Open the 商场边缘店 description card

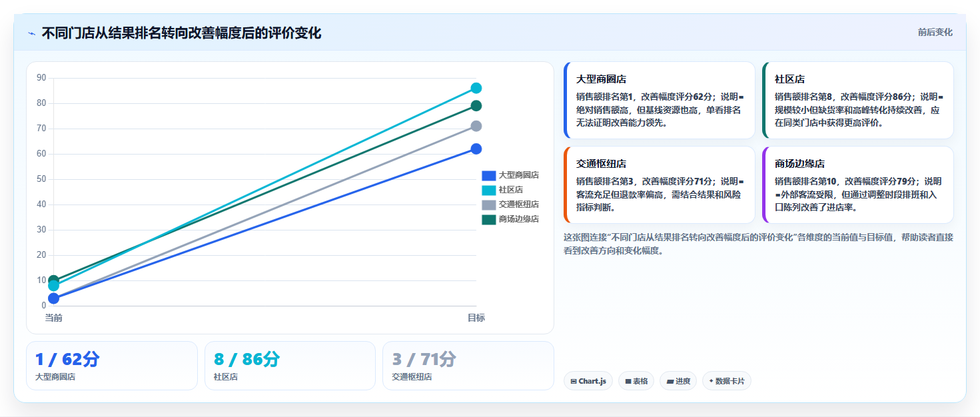click(x=858, y=185)
